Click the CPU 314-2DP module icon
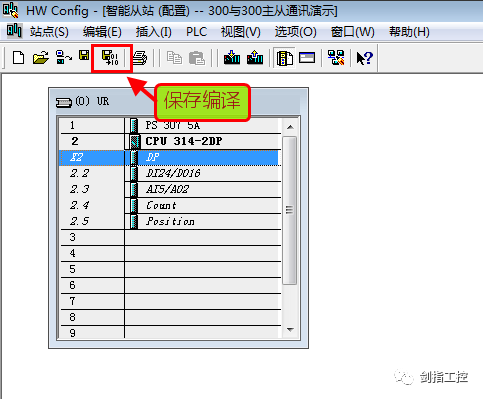This screenshot has width=483, height=399. point(134,141)
